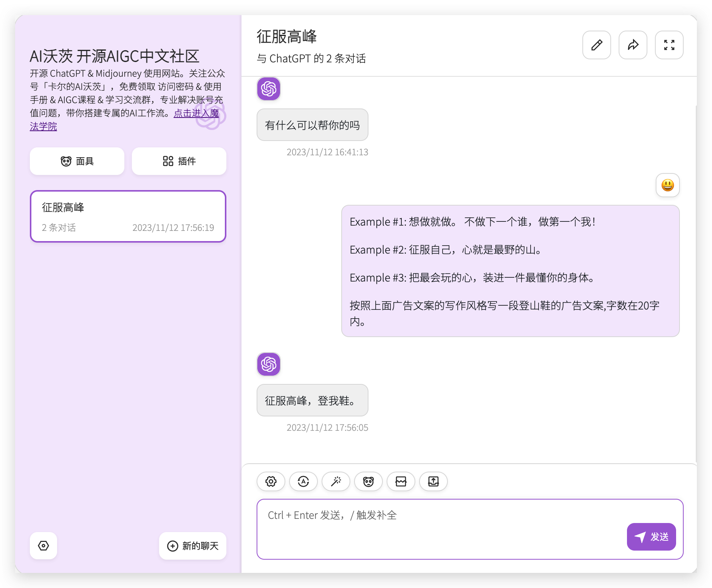Click the user message with Example #1 text
Screen dimensions: 712x588
click(510, 271)
